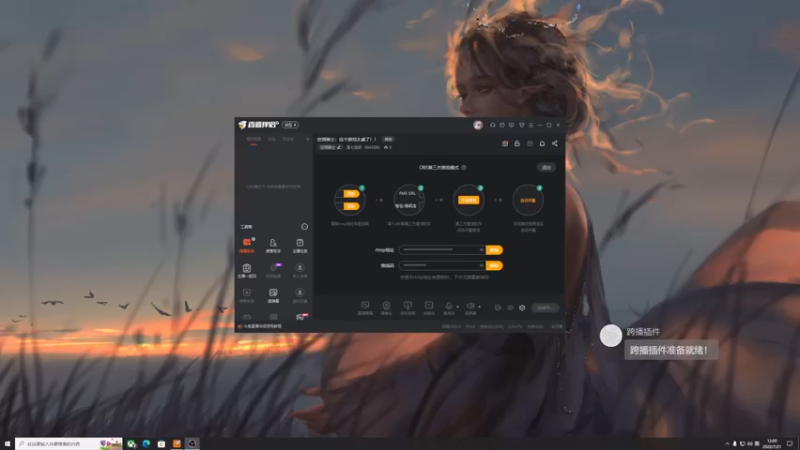Click the bell reminder icon in header
This screenshot has height=450, width=800.
tap(542, 144)
